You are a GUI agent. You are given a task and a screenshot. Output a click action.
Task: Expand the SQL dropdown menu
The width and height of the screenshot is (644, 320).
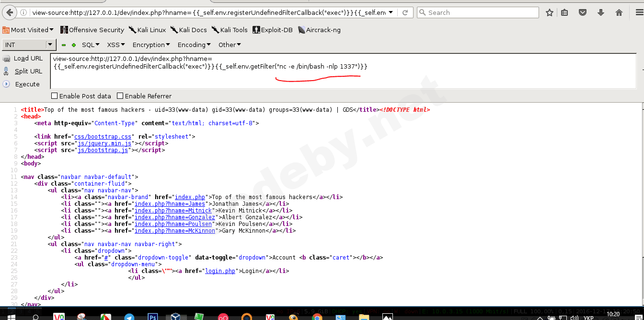click(x=91, y=45)
